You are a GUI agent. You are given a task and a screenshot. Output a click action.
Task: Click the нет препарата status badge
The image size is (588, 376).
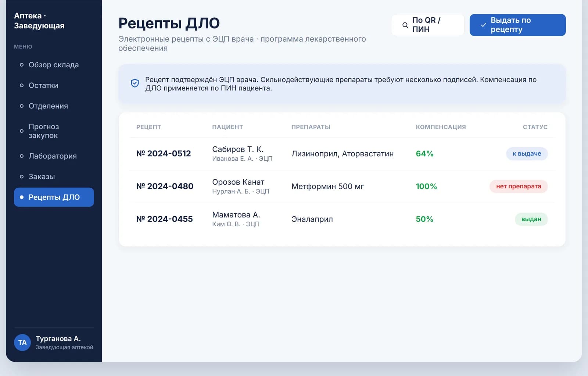coord(519,187)
